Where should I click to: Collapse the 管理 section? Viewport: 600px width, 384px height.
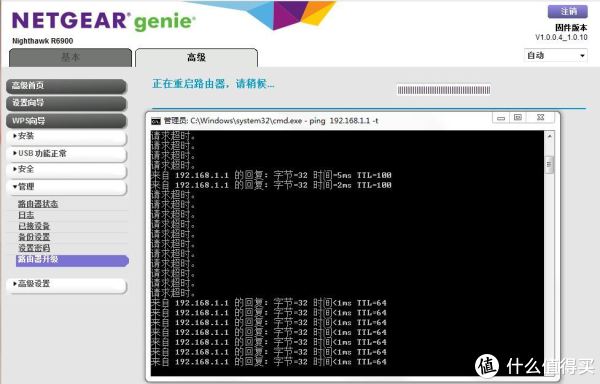coord(66,187)
